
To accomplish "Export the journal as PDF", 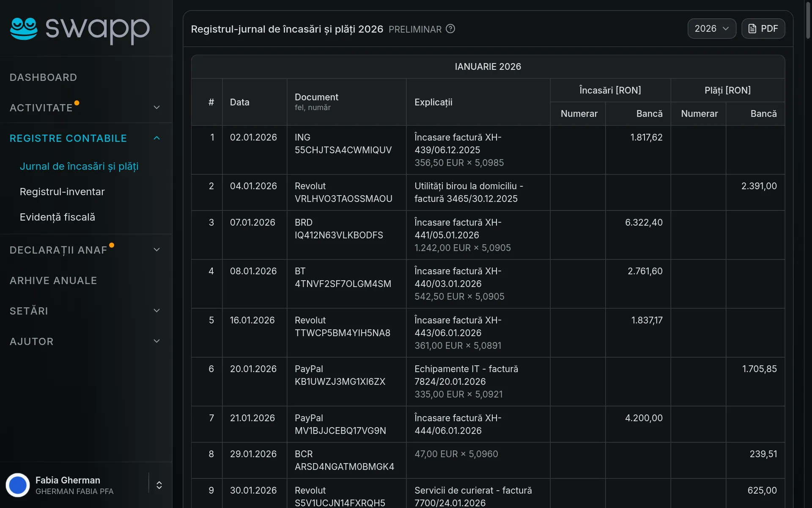I will pos(763,29).
